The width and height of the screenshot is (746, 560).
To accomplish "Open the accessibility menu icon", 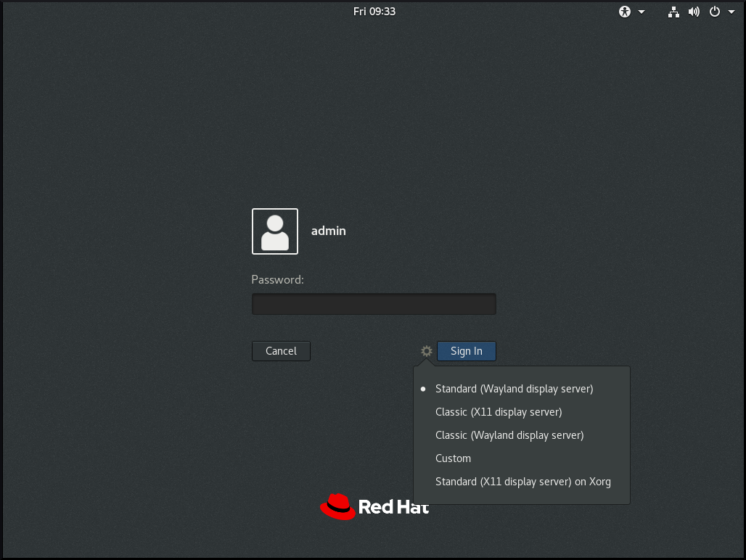I will [x=625, y=12].
